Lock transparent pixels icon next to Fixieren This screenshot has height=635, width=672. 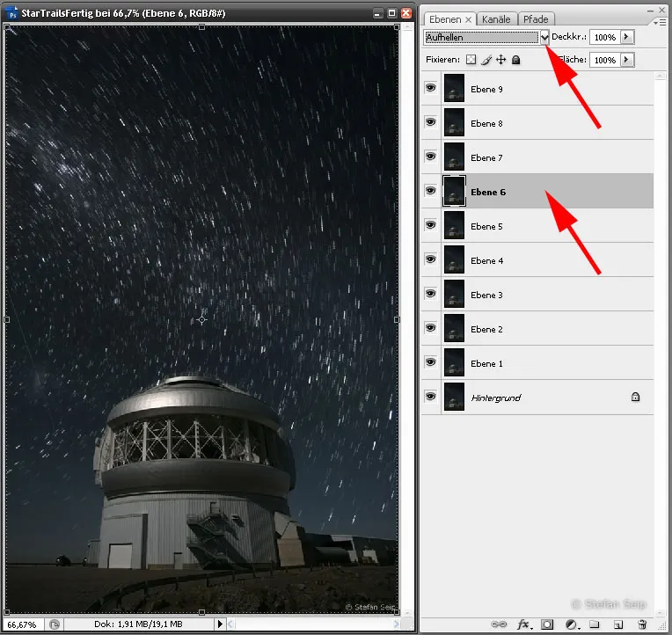[x=471, y=60]
